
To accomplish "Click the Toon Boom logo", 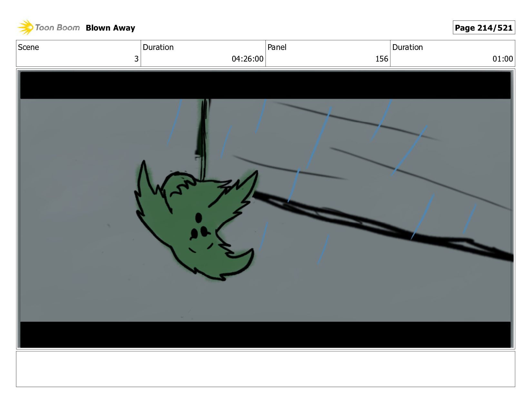I will point(48,27).
